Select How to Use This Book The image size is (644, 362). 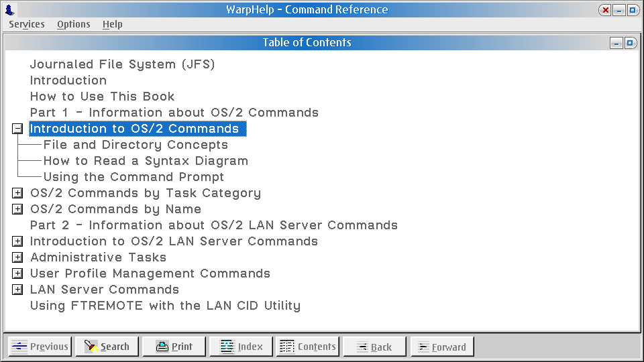tap(102, 97)
